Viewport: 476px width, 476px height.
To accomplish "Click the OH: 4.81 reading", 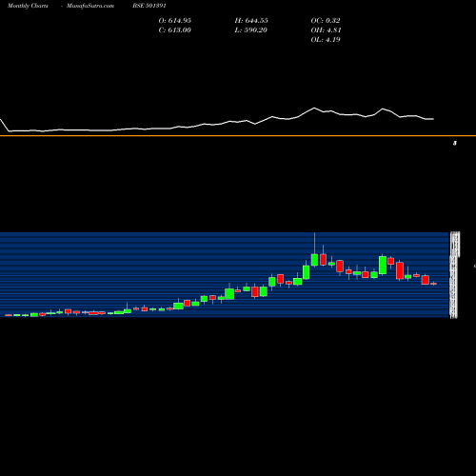I will pos(326,30).
